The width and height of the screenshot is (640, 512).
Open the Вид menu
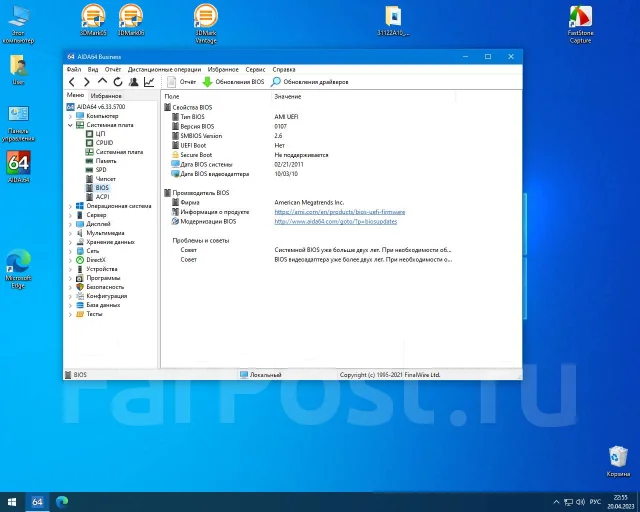click(93, 69)
